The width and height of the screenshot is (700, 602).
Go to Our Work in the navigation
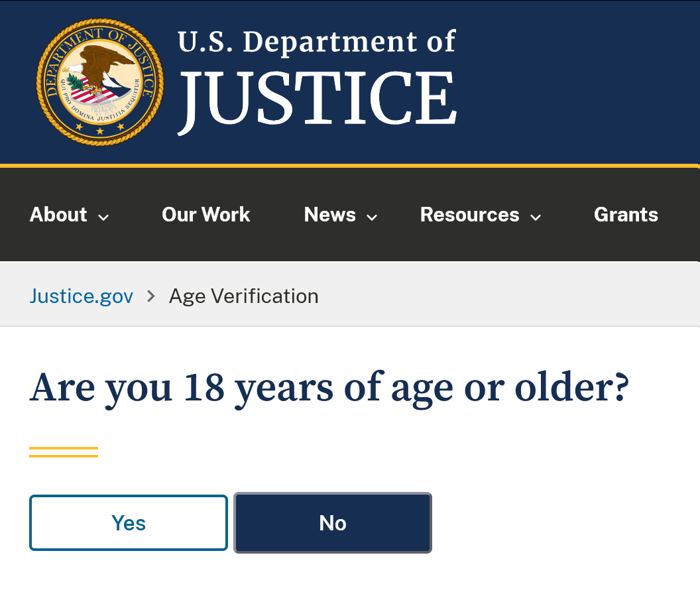click(205, 215)
